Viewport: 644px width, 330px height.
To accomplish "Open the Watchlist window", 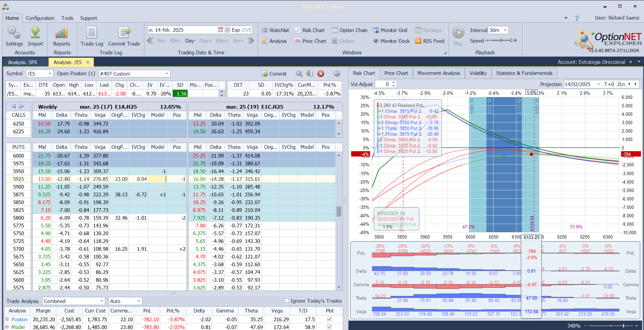I will pos(275,30).
